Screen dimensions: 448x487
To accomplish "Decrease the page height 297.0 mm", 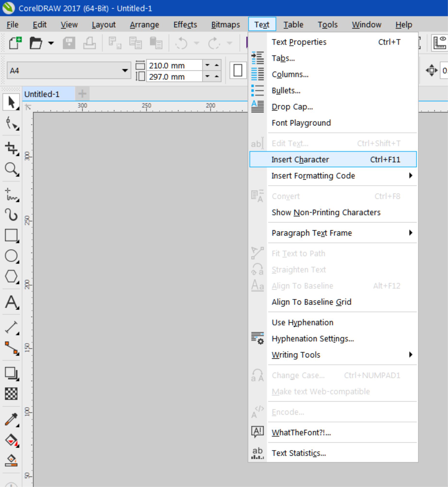I will 207,76.
